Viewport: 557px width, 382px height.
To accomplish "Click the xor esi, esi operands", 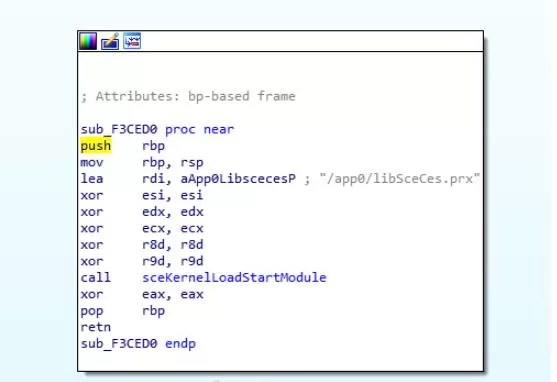I will coord(173,195).
